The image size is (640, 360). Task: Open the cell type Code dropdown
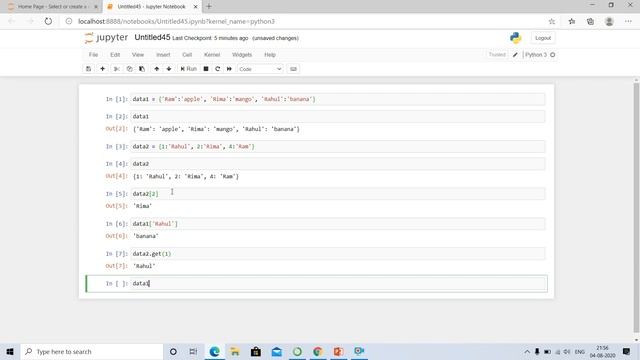260,69
